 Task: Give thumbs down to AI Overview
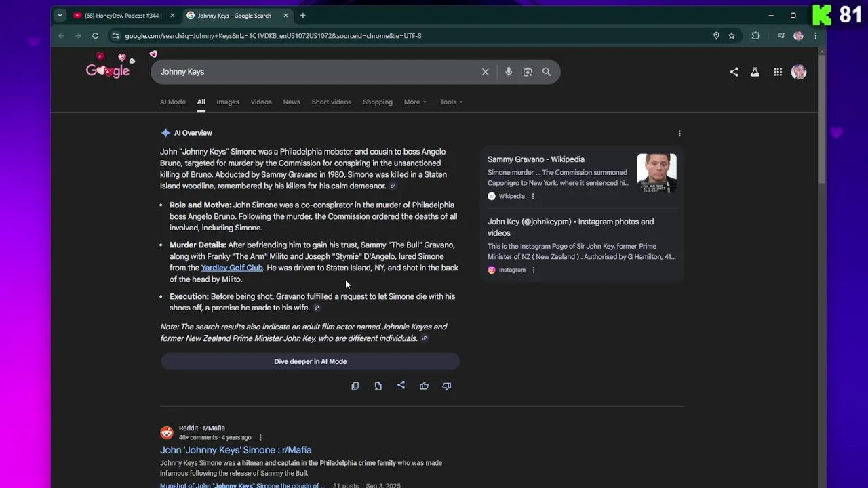pos(447,386)
